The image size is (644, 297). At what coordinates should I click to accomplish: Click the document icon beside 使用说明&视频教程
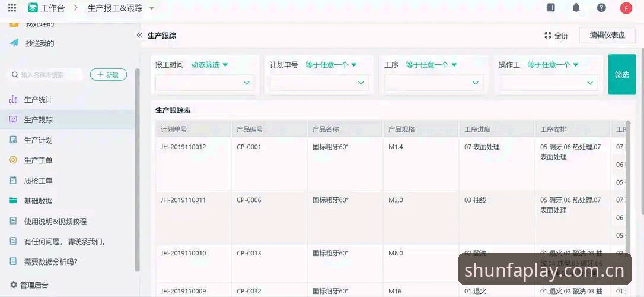click(14, 221)
